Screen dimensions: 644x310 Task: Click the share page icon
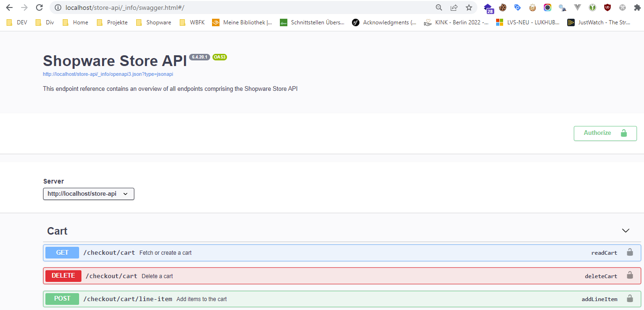tap(454, 7)
